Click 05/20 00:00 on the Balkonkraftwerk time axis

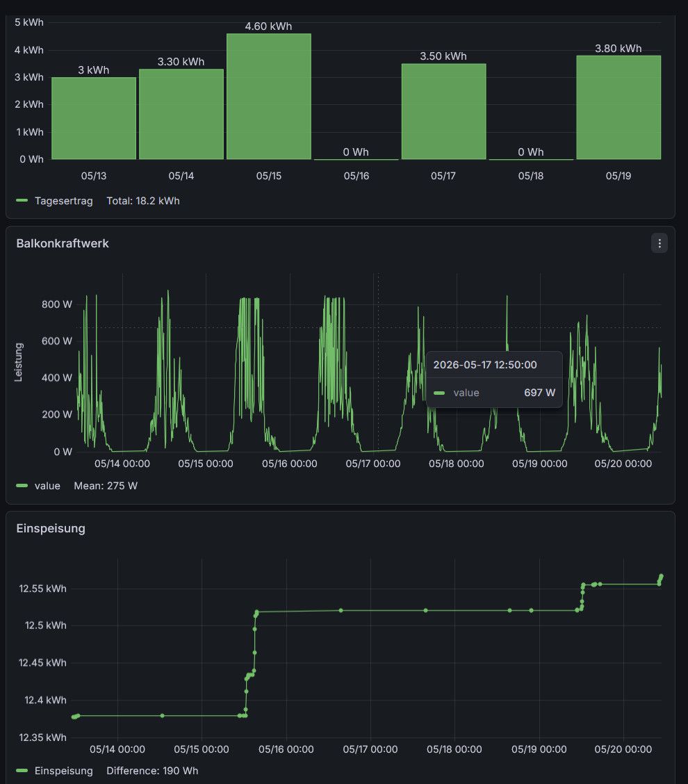pos(623,464)
